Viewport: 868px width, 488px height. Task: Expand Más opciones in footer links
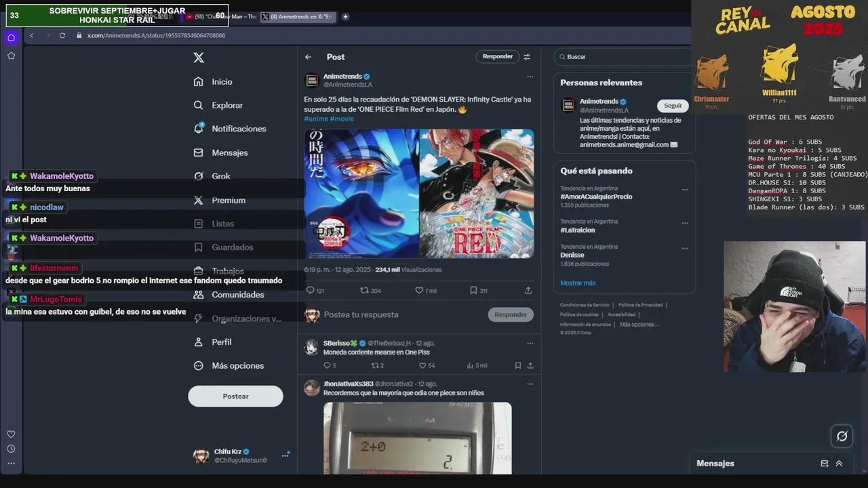pyautogui.click(x=639, y=325)
